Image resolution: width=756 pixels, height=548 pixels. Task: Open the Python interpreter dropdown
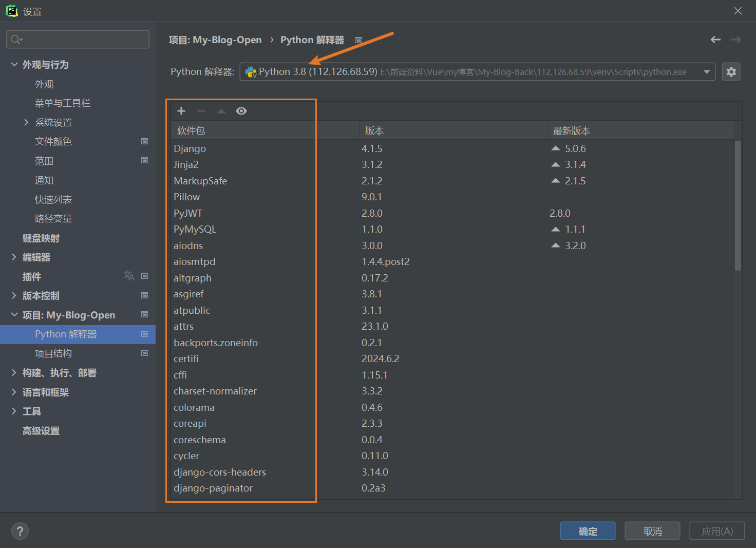707,72
